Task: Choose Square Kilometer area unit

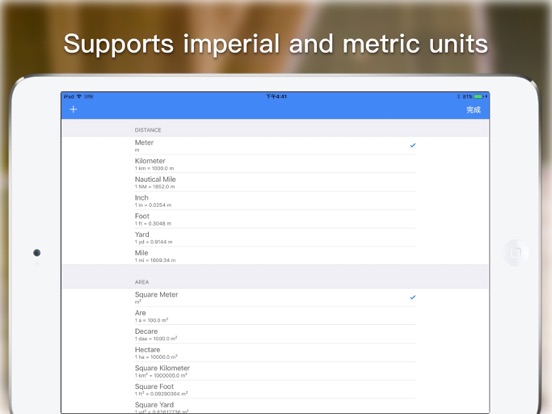Action: pyautogui.click(x=275, y=371)
